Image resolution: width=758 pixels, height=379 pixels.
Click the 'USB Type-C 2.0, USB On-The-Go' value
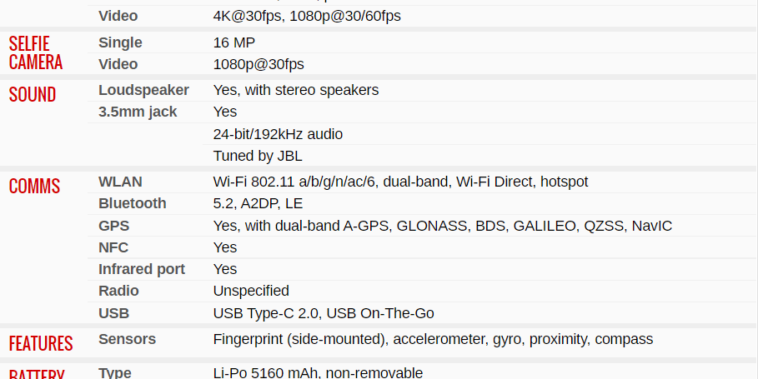click(x=323, y=313)
